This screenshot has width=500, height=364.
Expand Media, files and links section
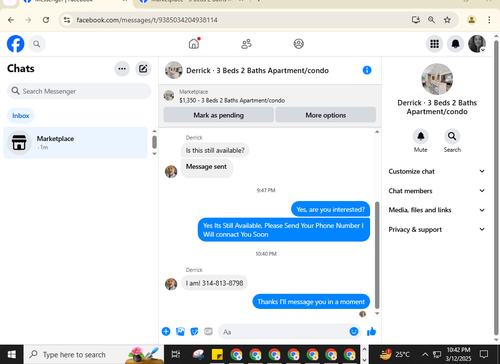pyautogui.click(x=437, y=210)
